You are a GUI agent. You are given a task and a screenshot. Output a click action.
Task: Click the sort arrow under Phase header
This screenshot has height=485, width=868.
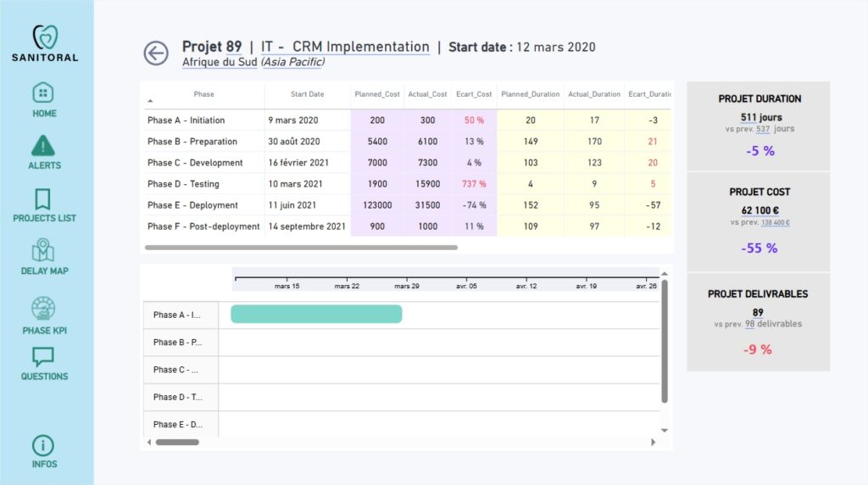[x=150, y=101]
